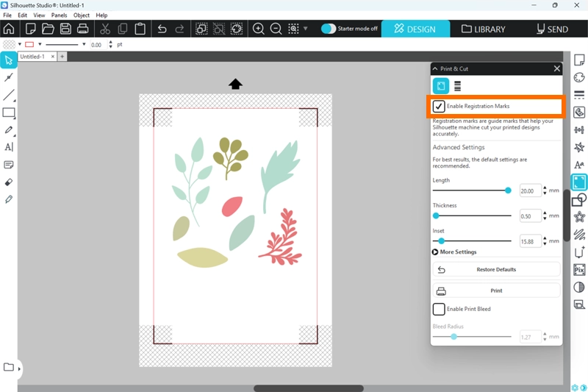The height and width of the screenshot is (392, 588).
Task: Uncheck Enable Registration Marks
Action: pos(439,107)
